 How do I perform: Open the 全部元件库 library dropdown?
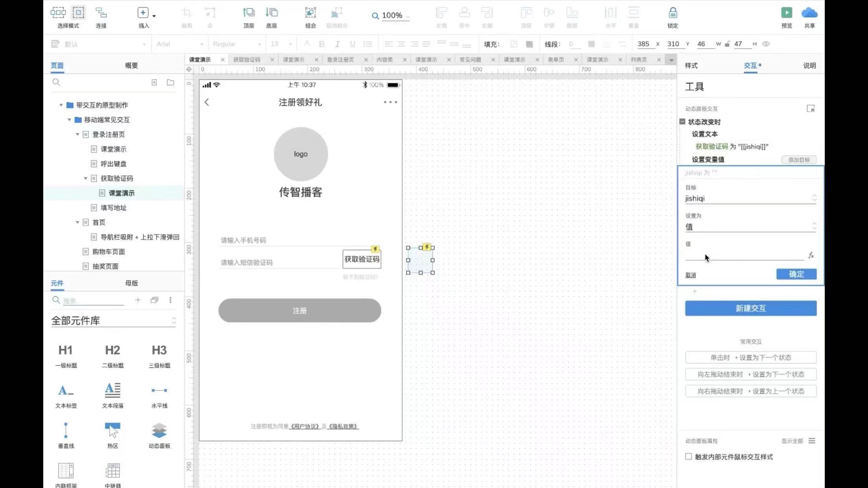(x=113, y=321)
